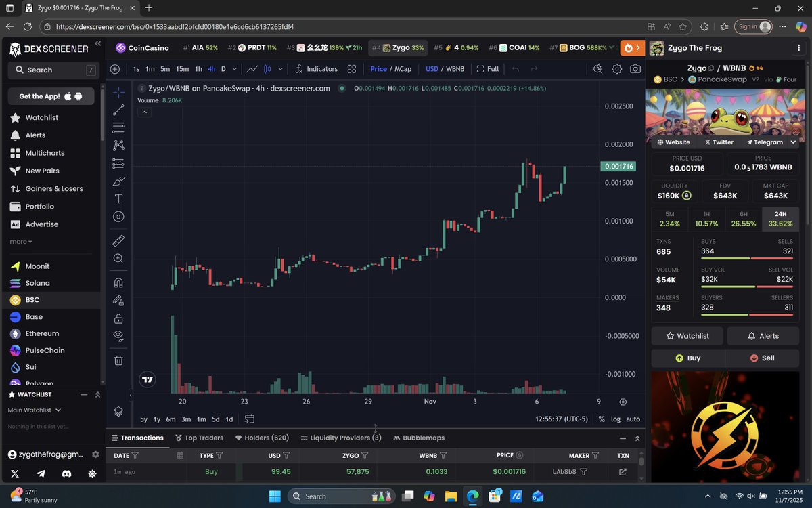Open chart settings gear icon

tap(616, 69)
